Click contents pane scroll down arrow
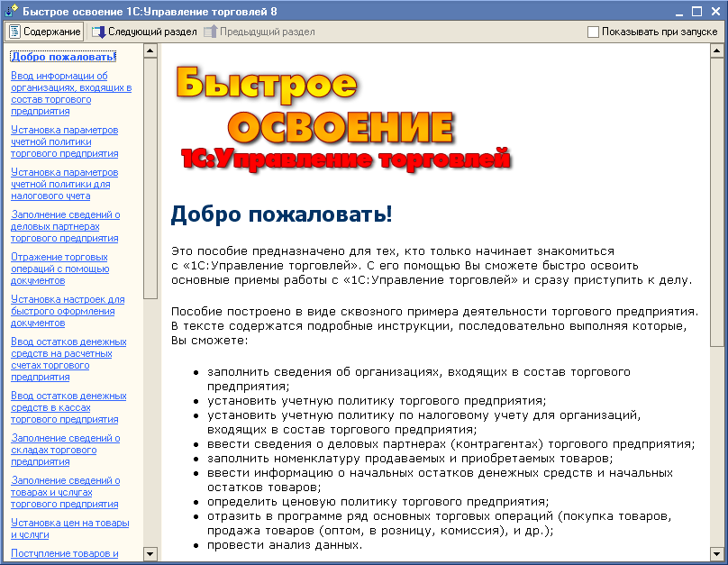The width and height of the screenshot is (728, 565). (x=150, y=553)
